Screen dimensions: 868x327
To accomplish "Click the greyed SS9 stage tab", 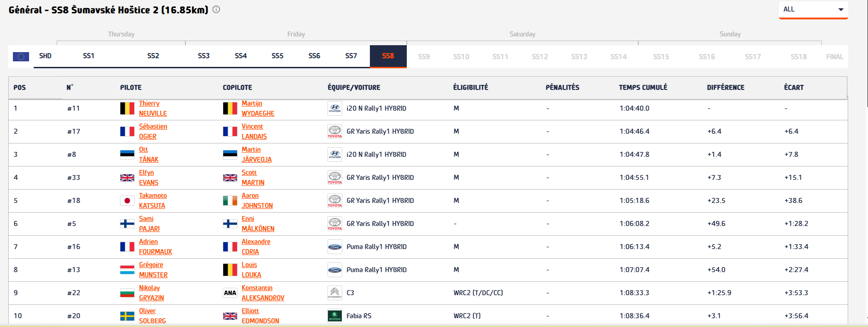I will (x=424, y=57).
